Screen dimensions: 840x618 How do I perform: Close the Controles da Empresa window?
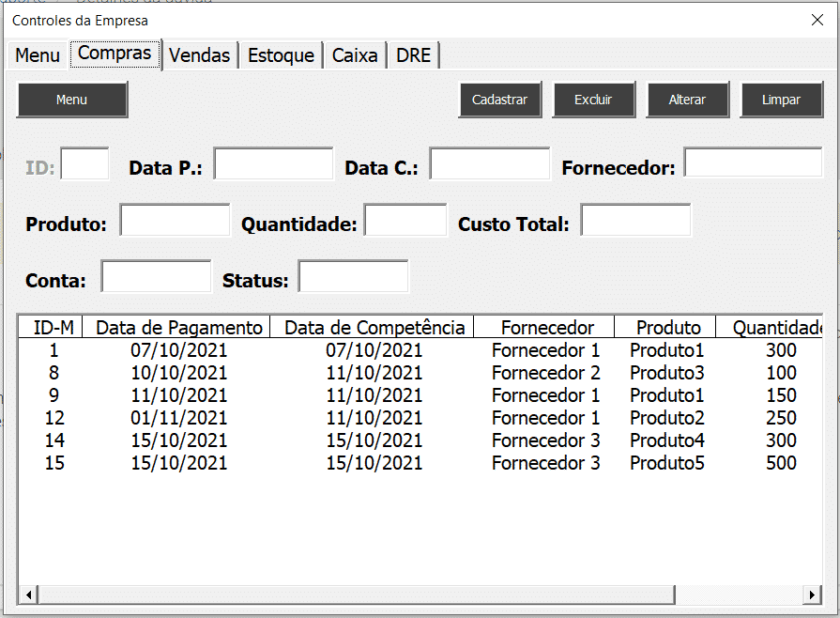817,21
